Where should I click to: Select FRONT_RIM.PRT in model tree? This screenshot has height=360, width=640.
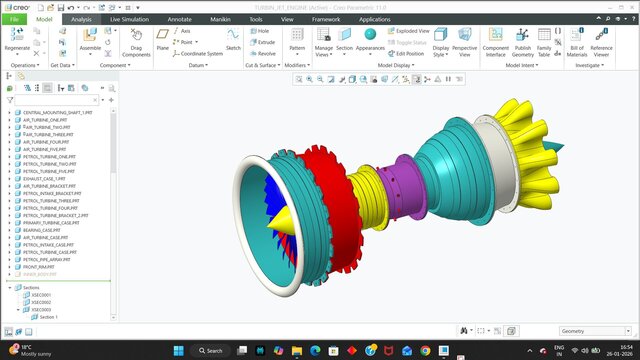[x=38, y=267]
